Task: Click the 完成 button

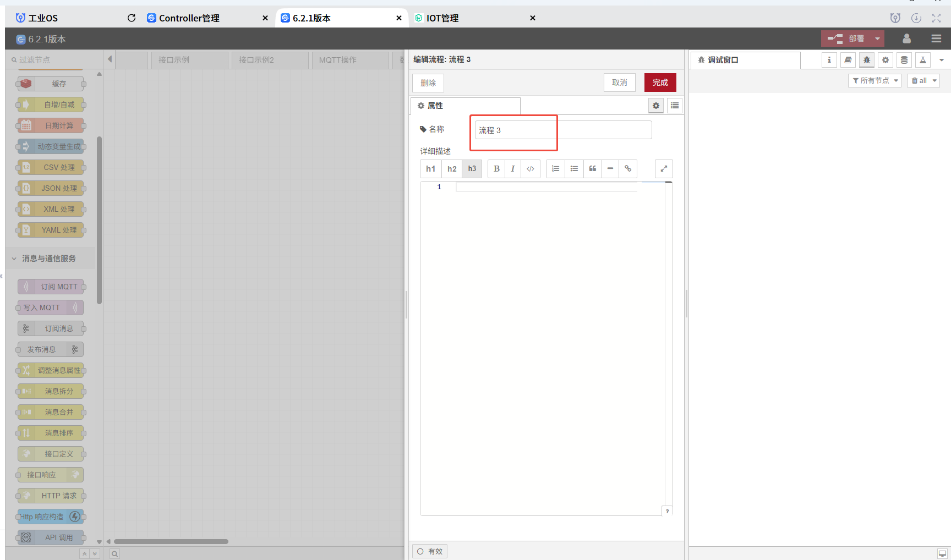Action: (x=660, y=83)
